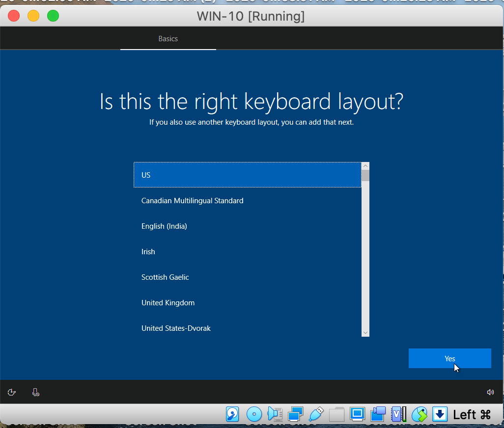Select the US keyboard layout
Image resolution: width=504 pixels, height=428 pixels.
point(248,175)
